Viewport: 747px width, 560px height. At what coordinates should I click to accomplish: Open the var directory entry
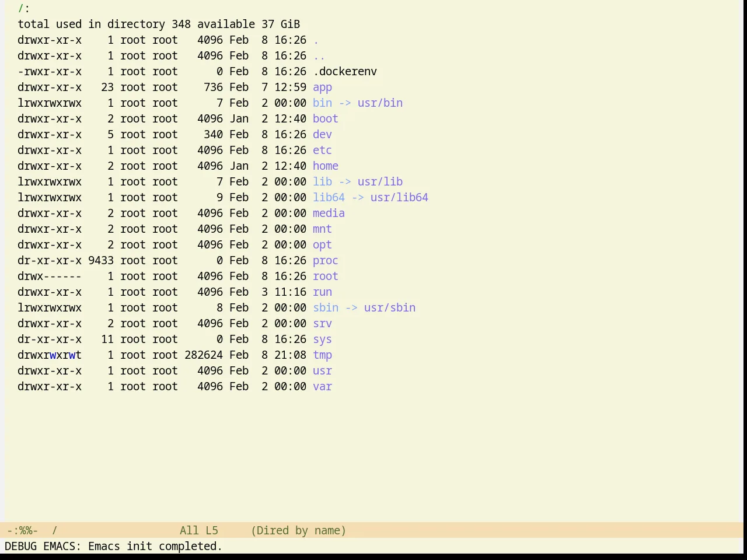coord(322,387)
